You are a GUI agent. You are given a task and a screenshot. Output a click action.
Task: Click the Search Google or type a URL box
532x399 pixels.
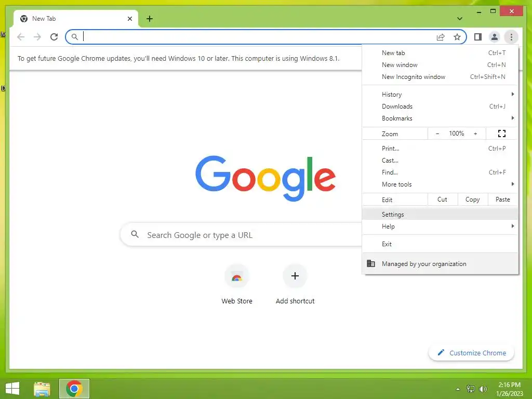(241, 235)
